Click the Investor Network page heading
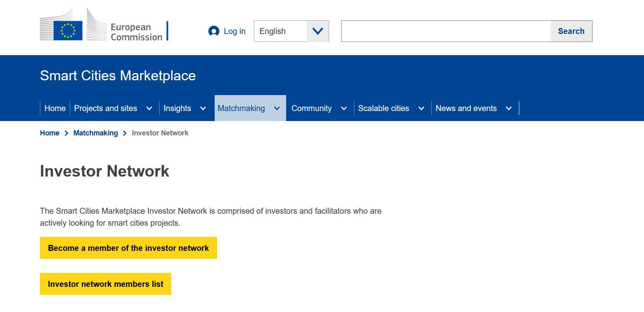The height and width of the screenshot is (312, 644). coord(105,171)
